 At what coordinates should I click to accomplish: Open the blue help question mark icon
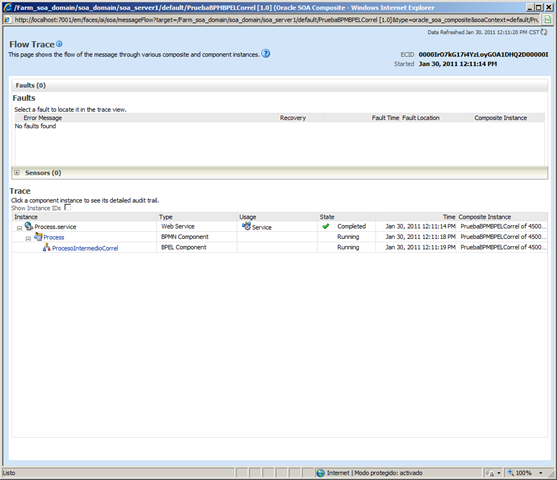pyautogui.click(x=266, y=54)
